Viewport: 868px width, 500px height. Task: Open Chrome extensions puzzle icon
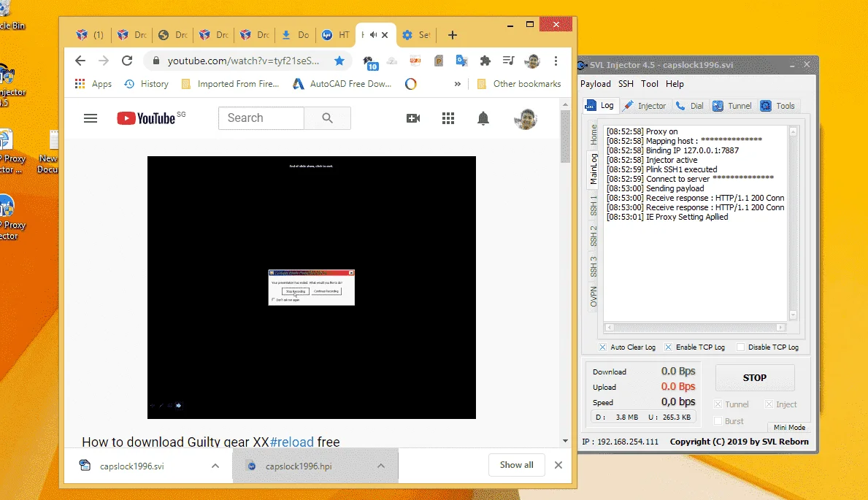485,61
